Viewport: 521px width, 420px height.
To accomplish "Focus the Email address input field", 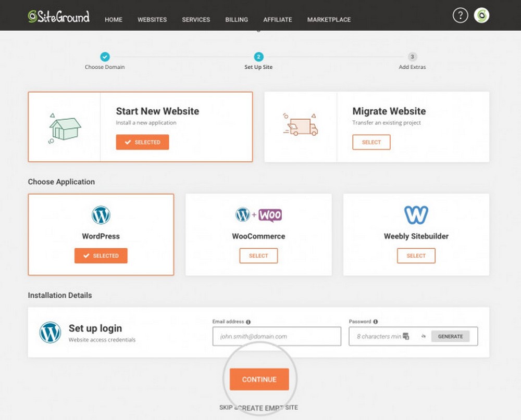I will [277, 336].
